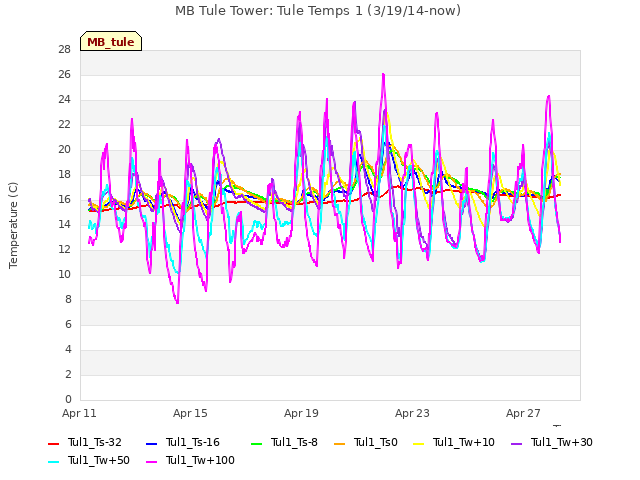The width and height of the screenshot is (640, 480).
Task: Click the cyan Tul1_Tw+50 legend swatch
Action: click(x=53, y=462)
